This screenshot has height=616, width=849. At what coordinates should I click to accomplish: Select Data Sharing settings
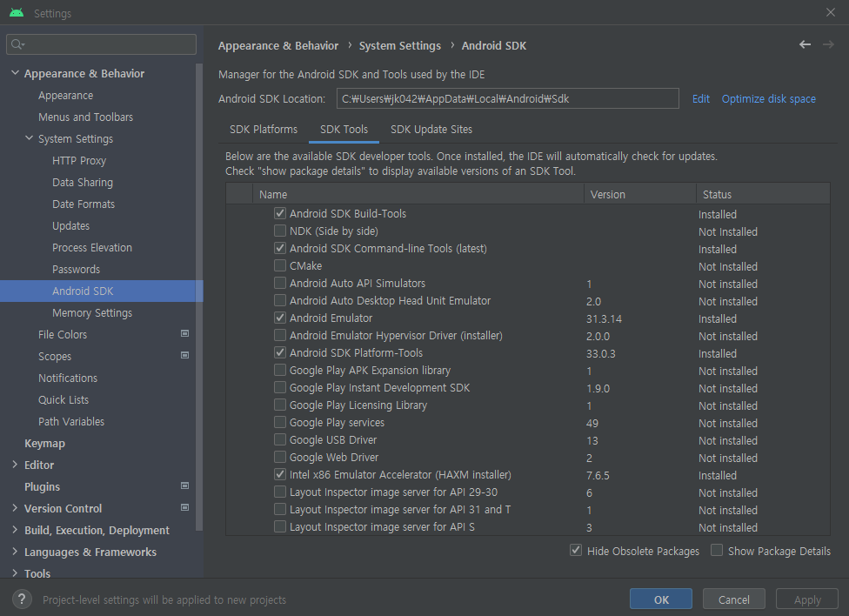tap(83, 182)
